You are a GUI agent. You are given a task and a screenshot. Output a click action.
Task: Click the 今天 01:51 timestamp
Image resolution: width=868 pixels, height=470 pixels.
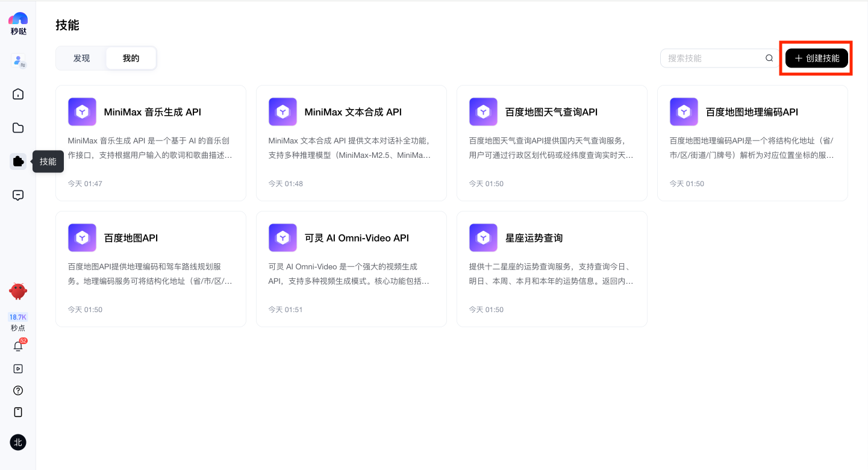(x=286, y=310)
